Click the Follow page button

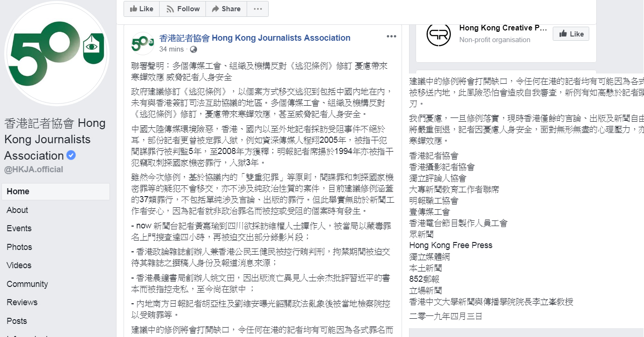tap(183, 9)
